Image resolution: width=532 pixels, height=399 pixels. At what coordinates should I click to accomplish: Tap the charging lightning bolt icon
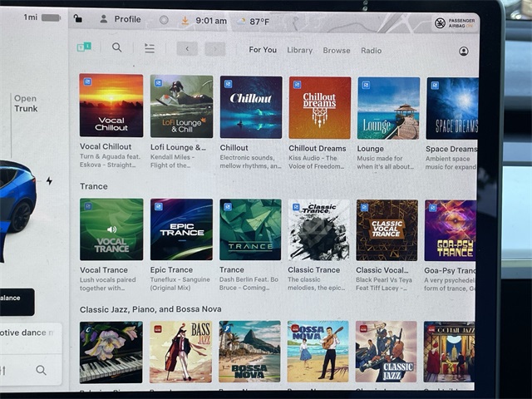point(49,181)
